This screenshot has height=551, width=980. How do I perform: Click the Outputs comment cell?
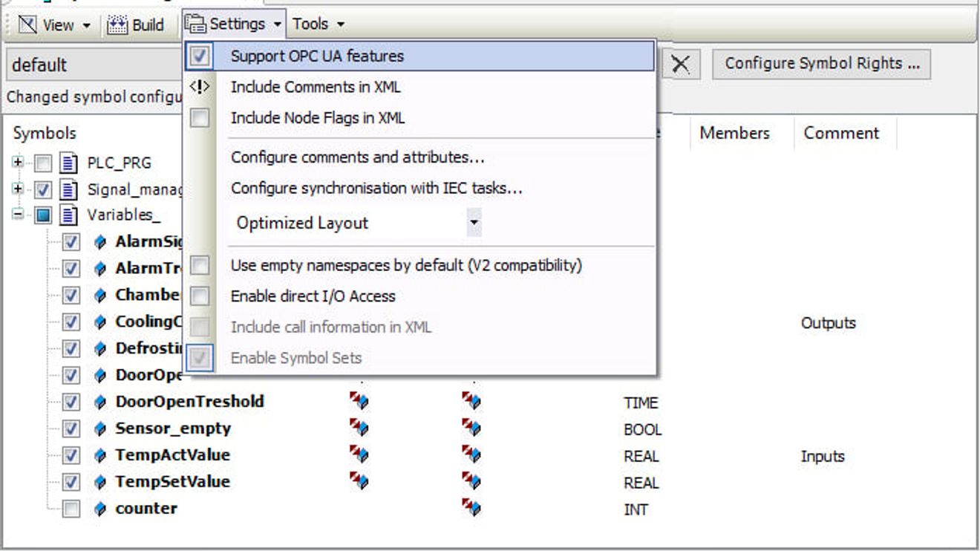tap(828, 323)
